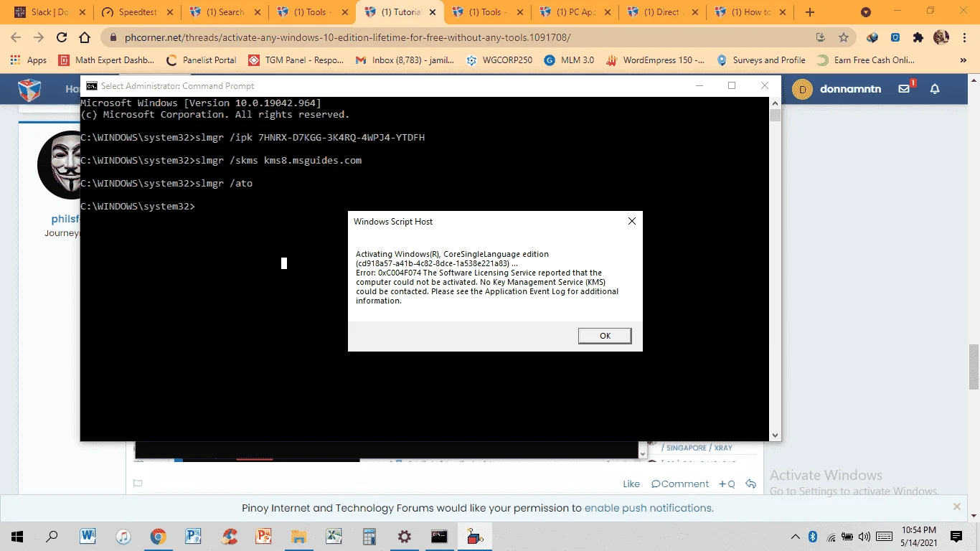Open Google Chrome from the taskbar
This screenshot has width=980, height=551.
point(158,536)
